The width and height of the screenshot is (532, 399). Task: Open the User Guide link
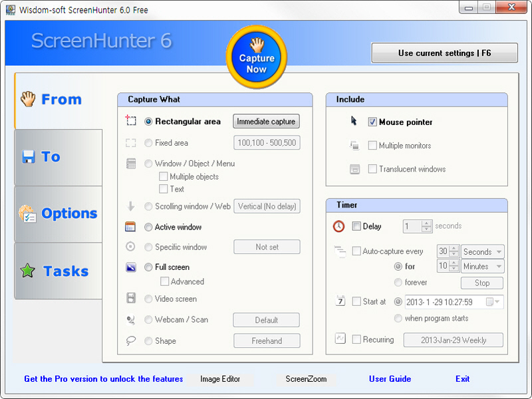(390, 379)
